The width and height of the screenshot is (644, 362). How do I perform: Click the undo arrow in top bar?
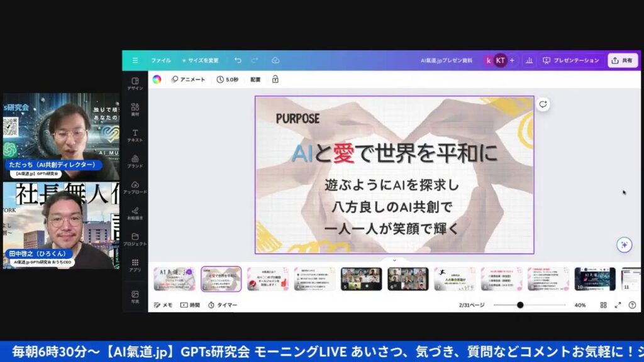pos(238,60)
